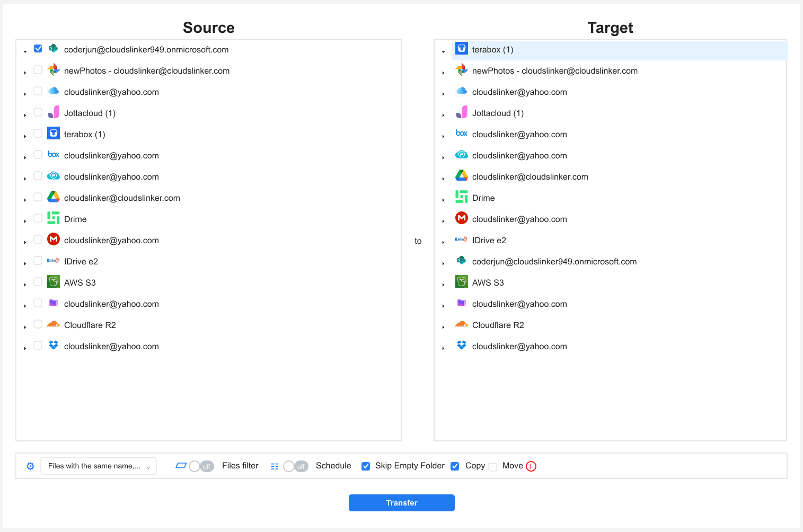Image resolution: width=803 pixels, height=532 pixels.
Task: Collapse terabox (1) node in Target
Action: click(x=443, y=51)
